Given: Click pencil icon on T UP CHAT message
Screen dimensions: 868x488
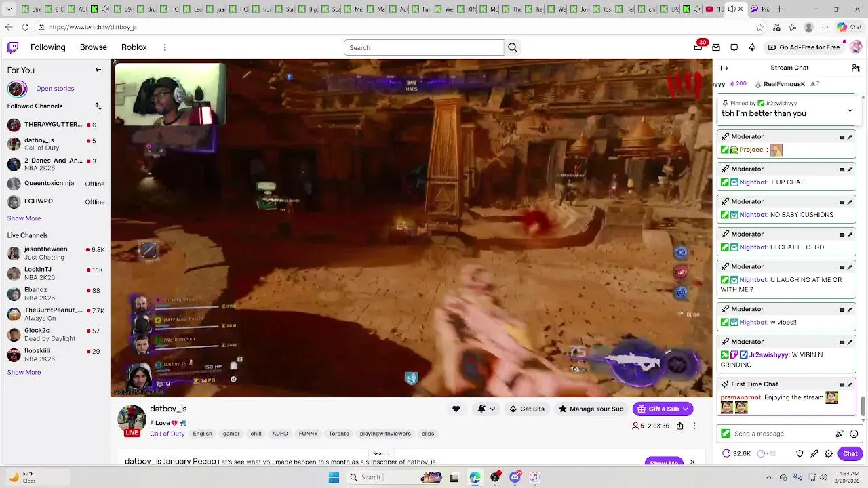Looking at the screenshot, I should (x=850, y=169).
